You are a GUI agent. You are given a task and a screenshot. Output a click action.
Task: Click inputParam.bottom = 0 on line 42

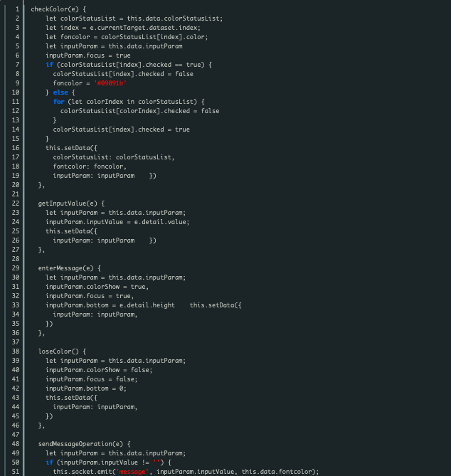(x=85, y=388)
